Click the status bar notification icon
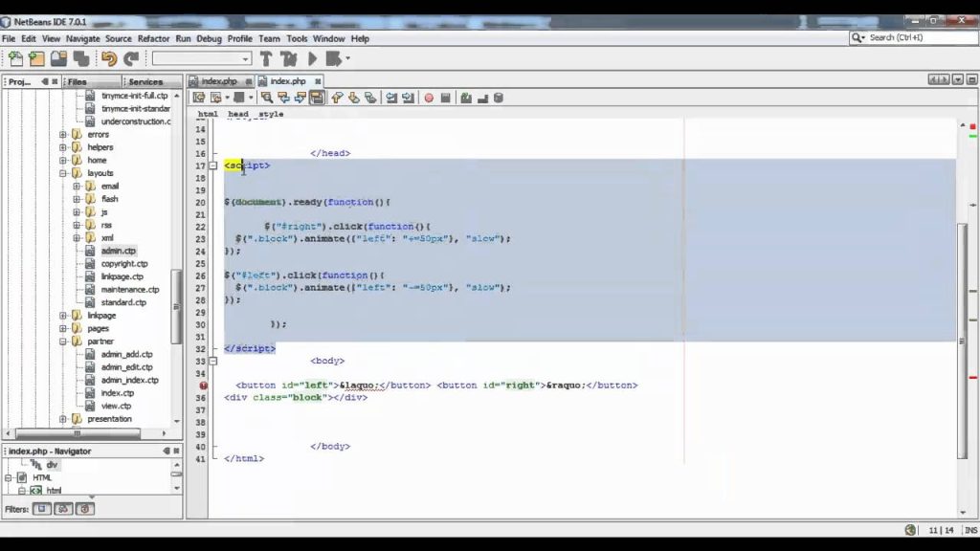The image size is (980, 551). click(x=911, y=530)
